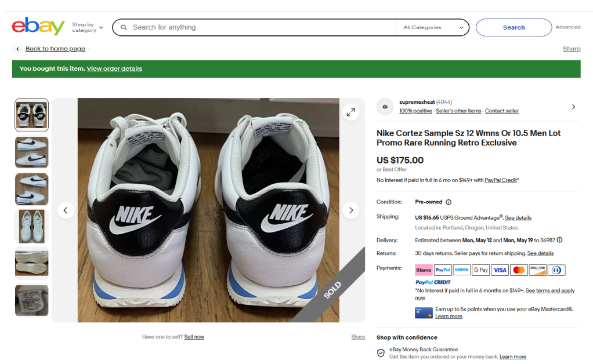Click the Mastercard payment icon
The width and height of the screenshot is (593, 364).
pos(519,270)
